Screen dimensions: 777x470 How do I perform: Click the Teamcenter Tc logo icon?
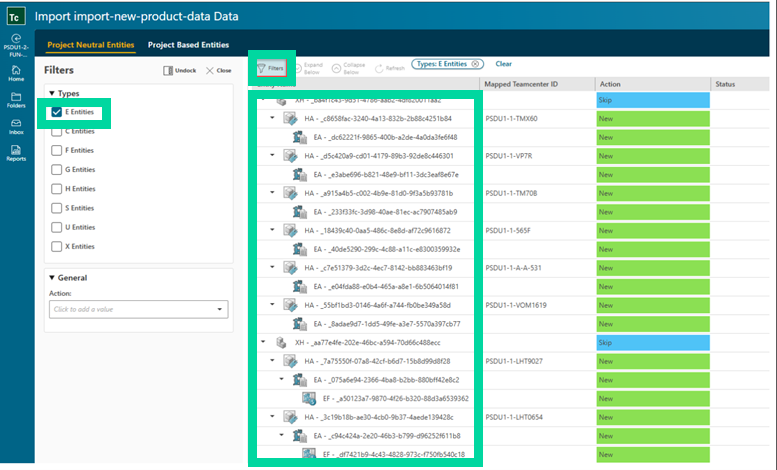point(16,17)
